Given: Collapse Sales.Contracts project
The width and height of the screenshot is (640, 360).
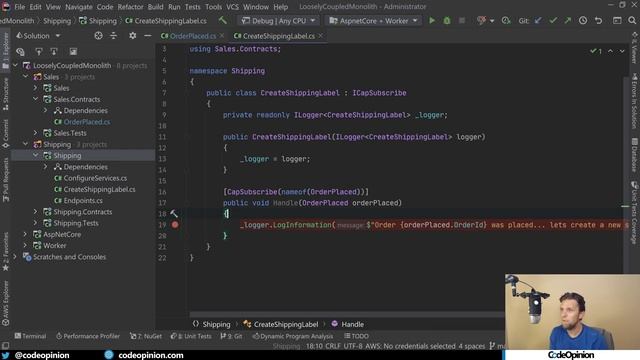Looking at the screenshot, I should [36, 99].
